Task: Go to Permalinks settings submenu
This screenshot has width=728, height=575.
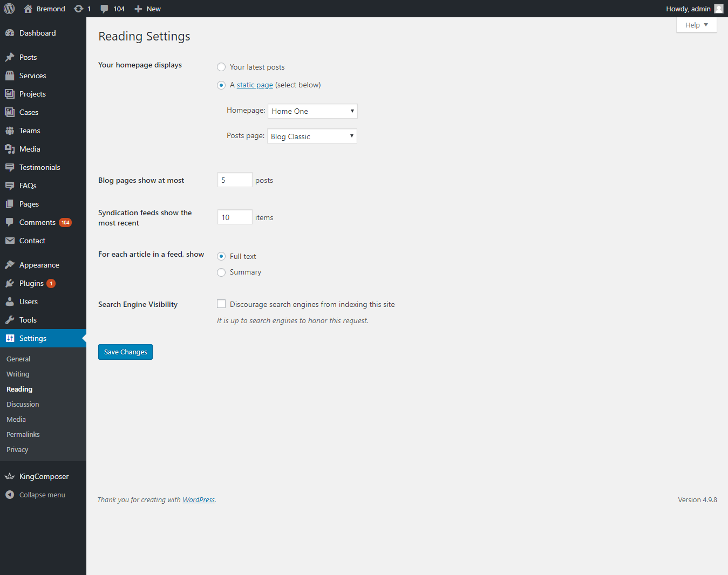Action: point(23,434)
